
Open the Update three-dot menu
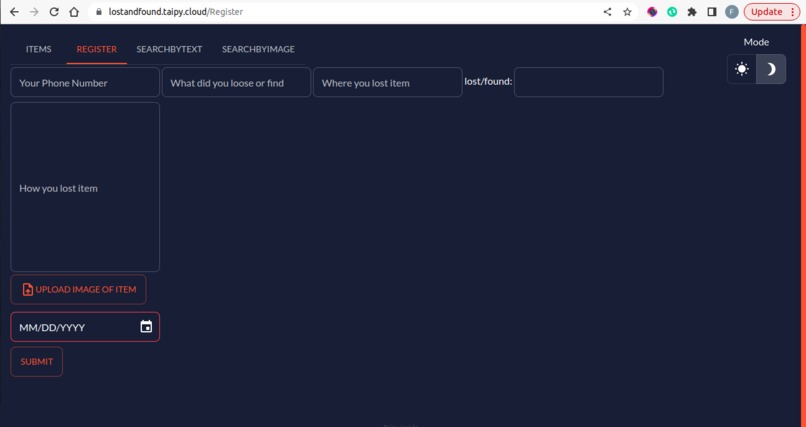point(792,12)
